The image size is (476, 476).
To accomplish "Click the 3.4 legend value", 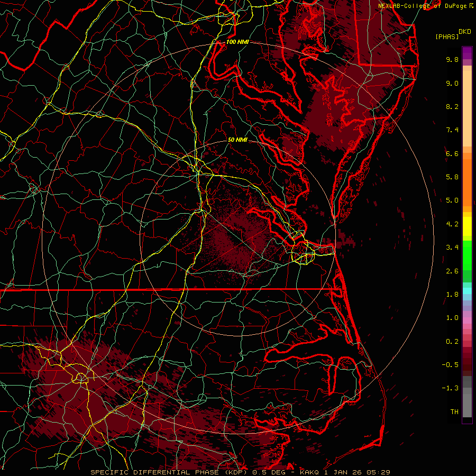I will [x=452, y=248].
